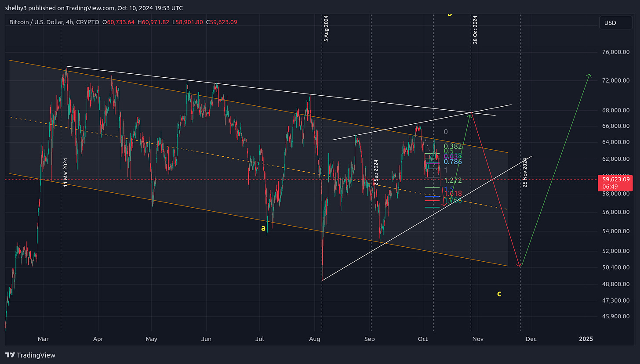
Task: Select the 2 Sep 2024 vertical date marker
Action: click(x=376, y=173)
